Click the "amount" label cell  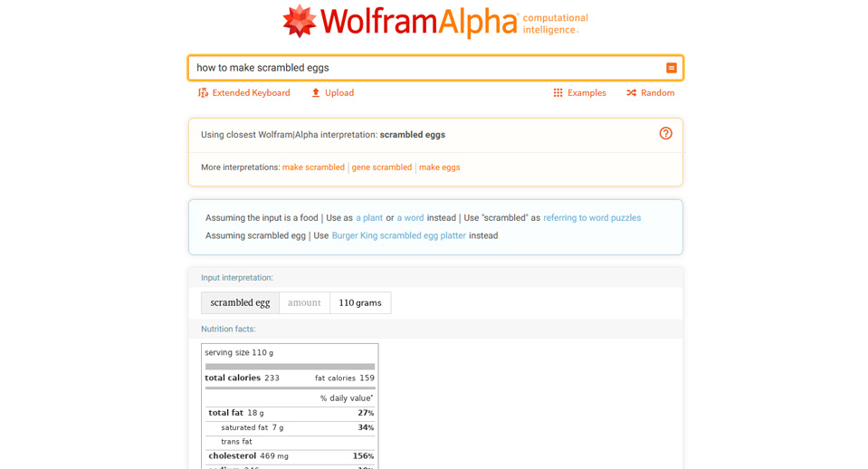point(304,303)
